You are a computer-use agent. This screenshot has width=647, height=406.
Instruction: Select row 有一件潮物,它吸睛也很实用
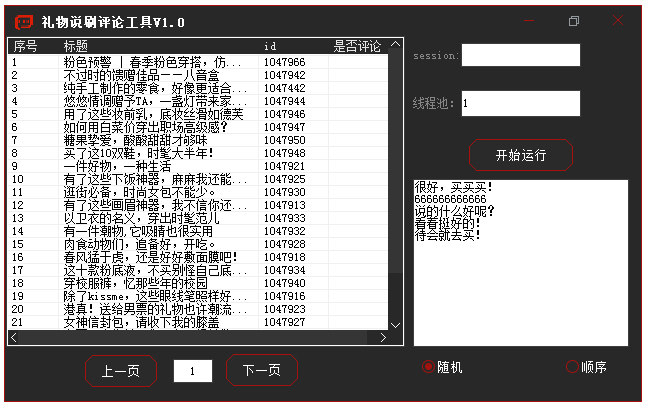point(198,231)
